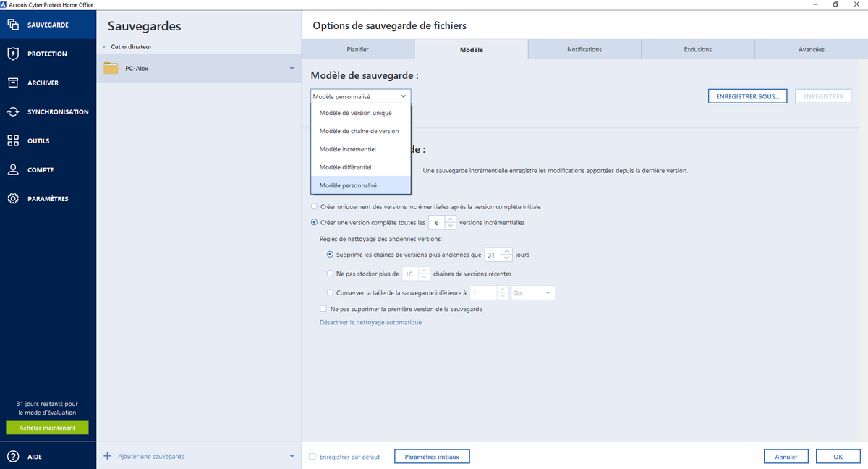Choose Modèle de chaîne de version
The image size is (868, 469).
tap(361, 131)
